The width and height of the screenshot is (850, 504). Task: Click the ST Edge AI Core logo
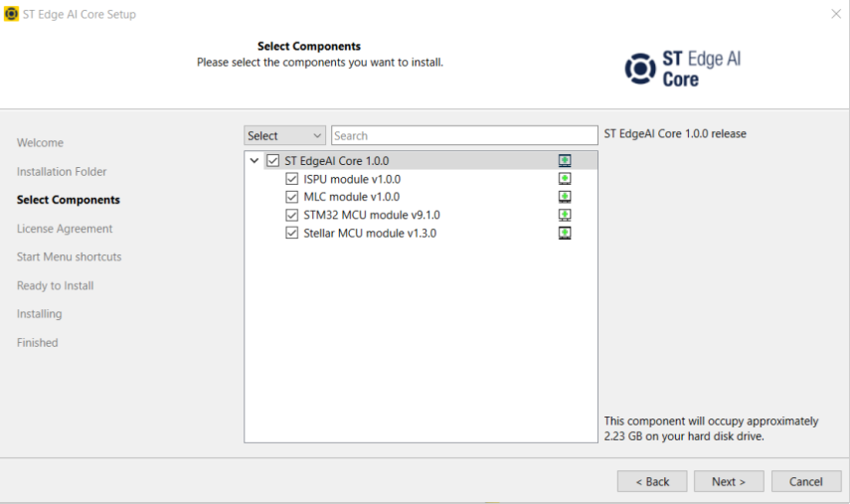point(683,69)
